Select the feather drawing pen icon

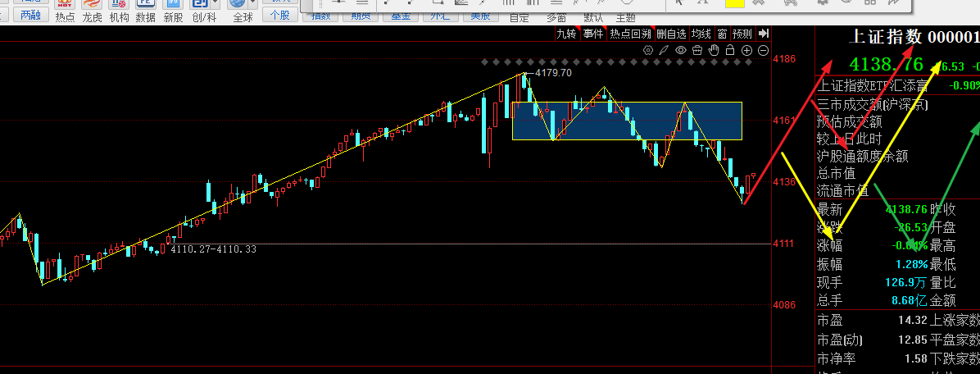[665, 51]
